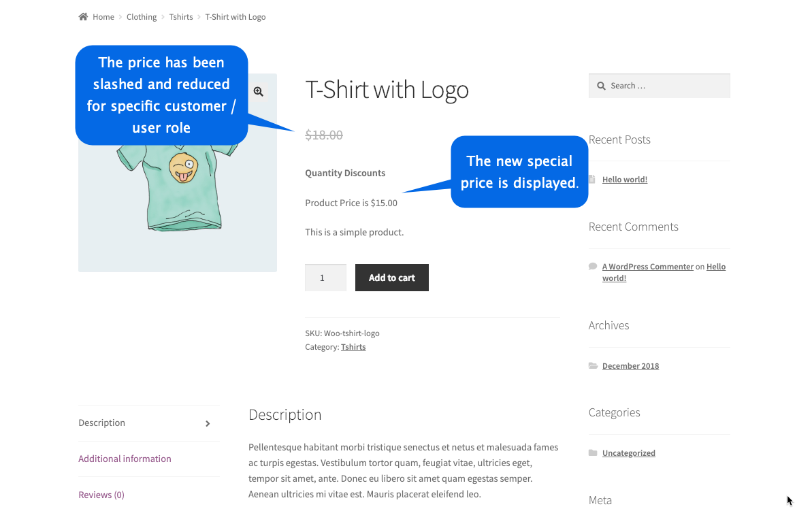The height and width of the screenshot is (511, 812).
Task: Open the Reviews (0) tab
Action: click(x=101, y=495)
